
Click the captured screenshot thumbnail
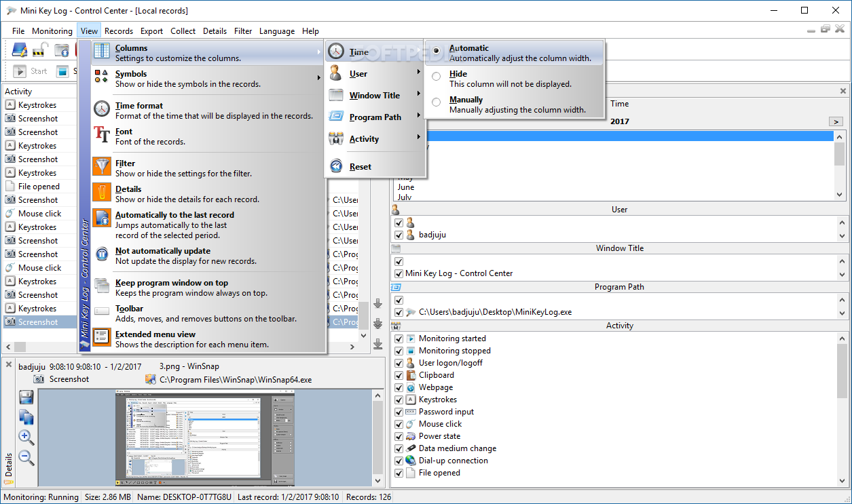point(206,437)
